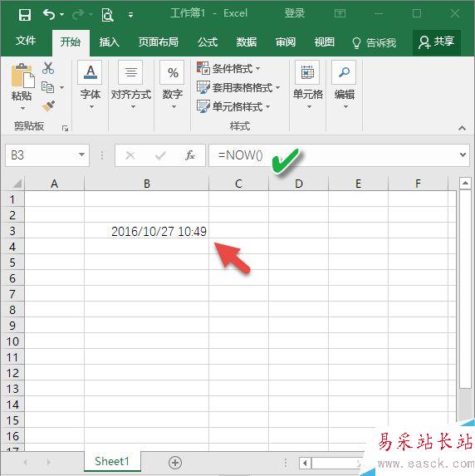Open the copy options dropdown arrow
The image size is (475, 476).
[x=62, y=88]
